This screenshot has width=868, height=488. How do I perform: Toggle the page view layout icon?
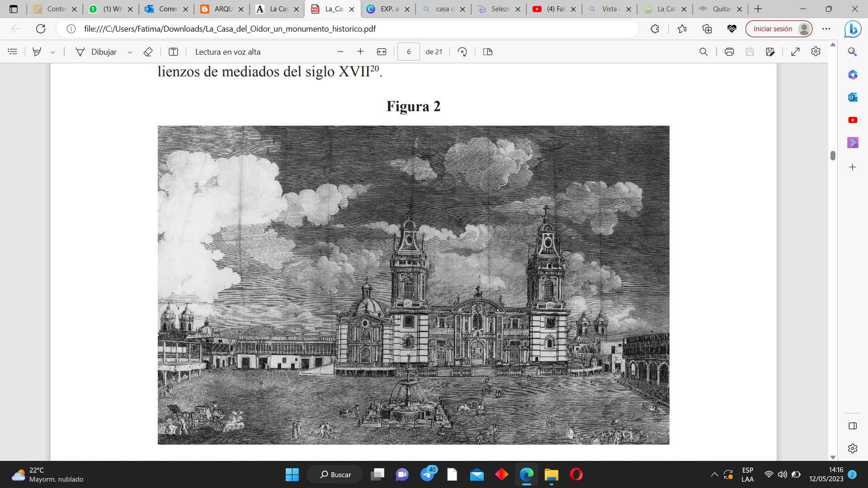(x=487, y=52)
